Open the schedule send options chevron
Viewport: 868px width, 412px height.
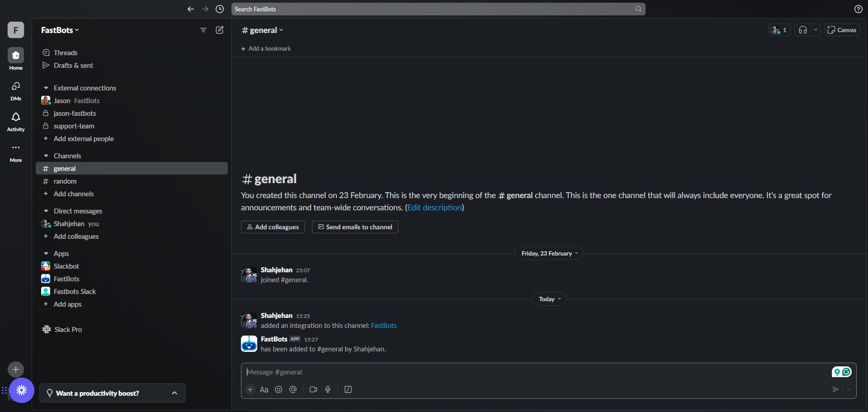pyautogui.click(x=848, y=389)
